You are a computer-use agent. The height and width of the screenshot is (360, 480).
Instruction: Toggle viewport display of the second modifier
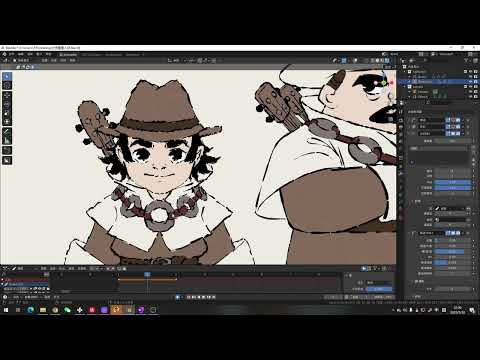(x=453, y=126)
